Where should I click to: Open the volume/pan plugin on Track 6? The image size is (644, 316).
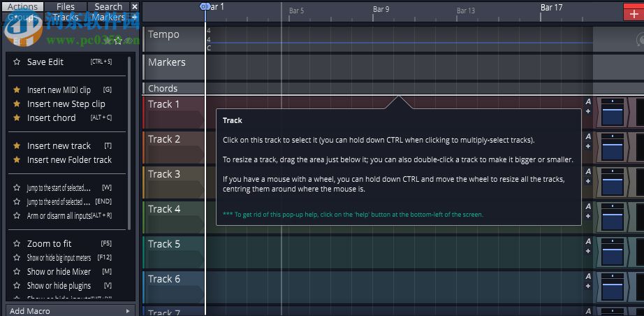613,287
